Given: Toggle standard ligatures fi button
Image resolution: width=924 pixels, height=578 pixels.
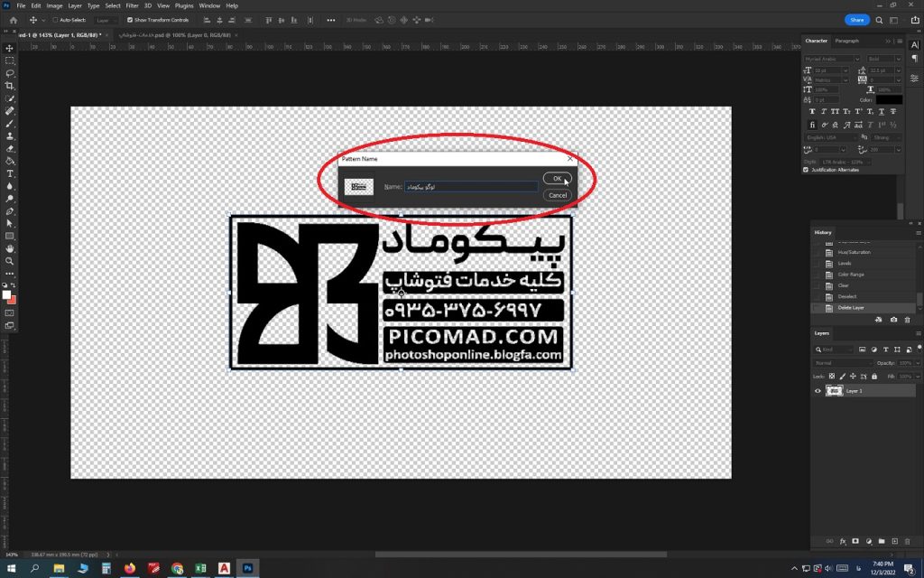Looking at the screenshot, I should [x=812, y=125].
